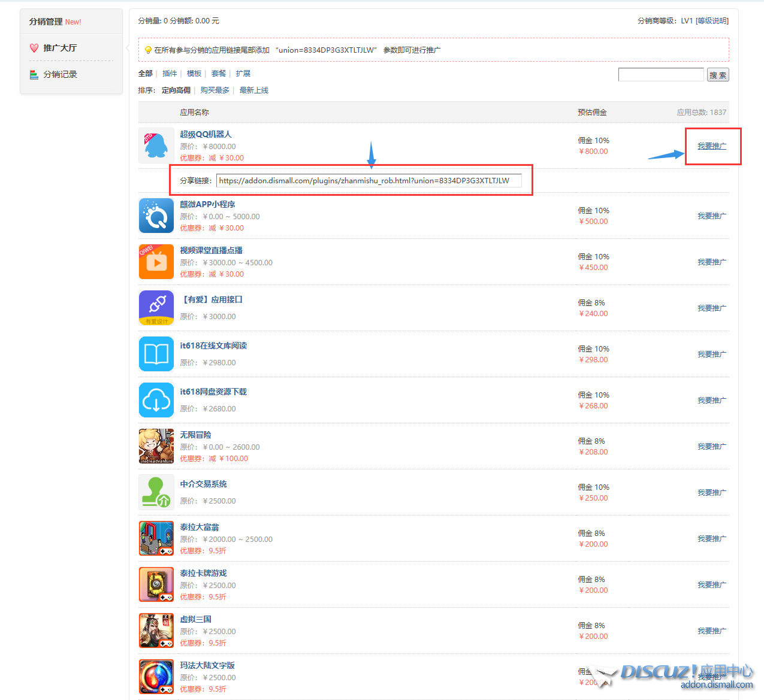Image resolution: width=764 pixels, height=700 pixels.
Task: Open 推广大厅 in the sidebar
Action: [60, 48]
